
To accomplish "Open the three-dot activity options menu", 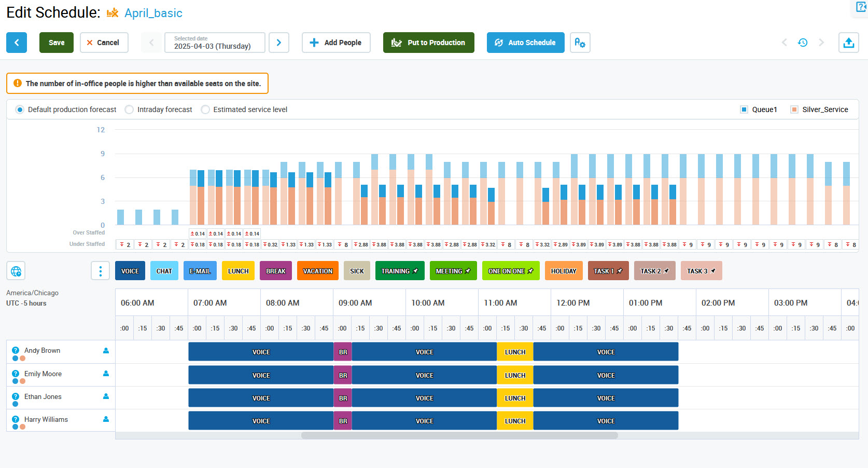I will pyautogui.click(x=100, y=271).
